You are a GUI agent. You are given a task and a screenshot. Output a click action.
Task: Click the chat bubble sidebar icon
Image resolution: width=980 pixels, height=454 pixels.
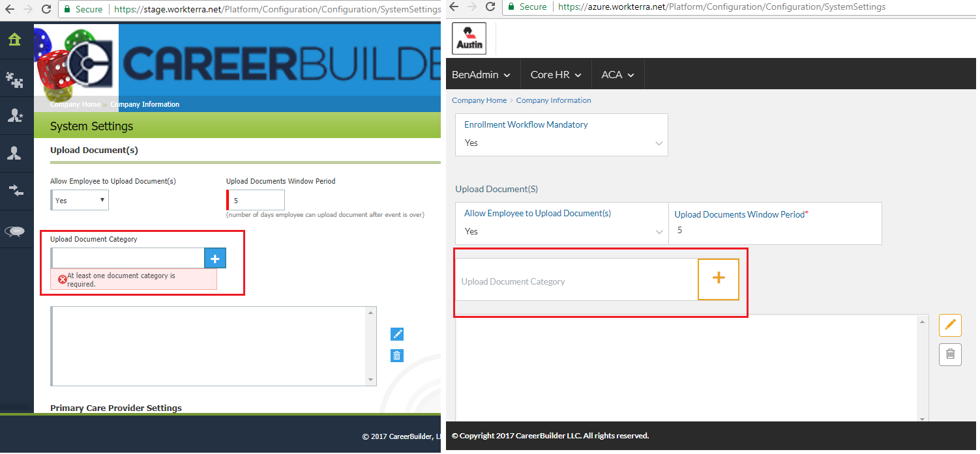[14, 231]
